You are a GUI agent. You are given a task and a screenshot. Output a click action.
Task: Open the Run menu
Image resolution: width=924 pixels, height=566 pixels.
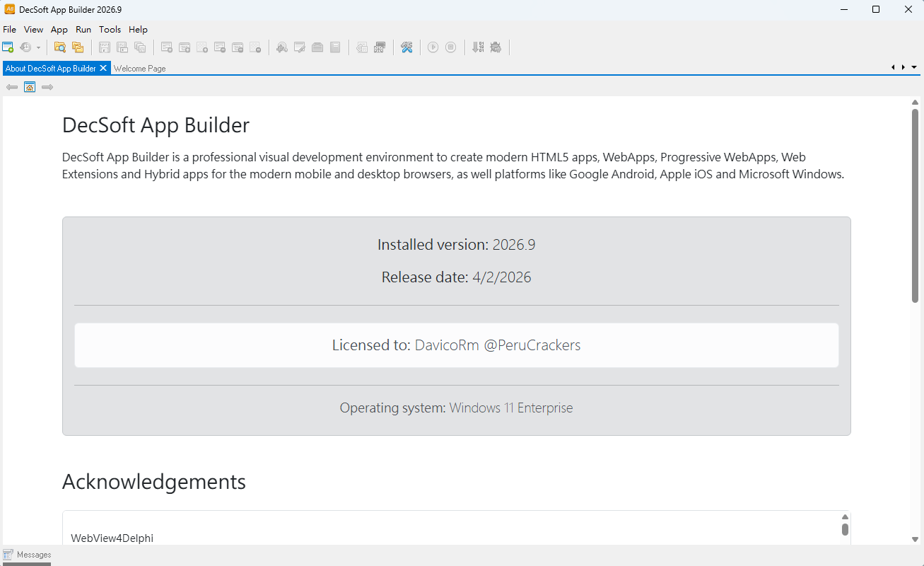coord(83,30)
